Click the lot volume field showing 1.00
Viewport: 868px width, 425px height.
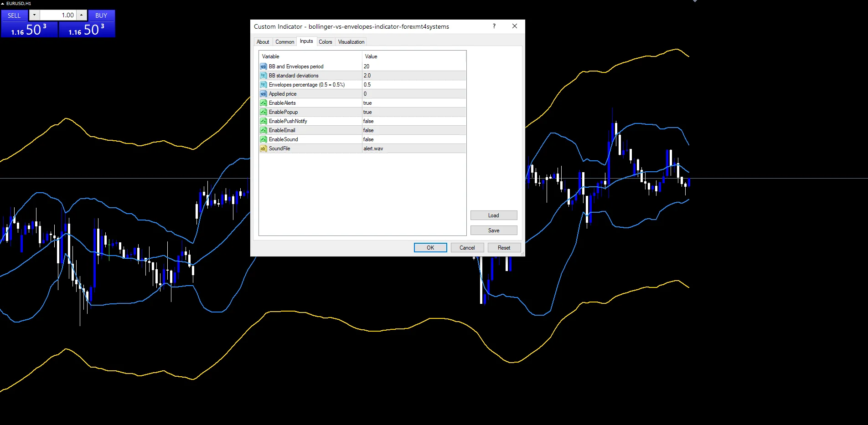pos(58,15)
